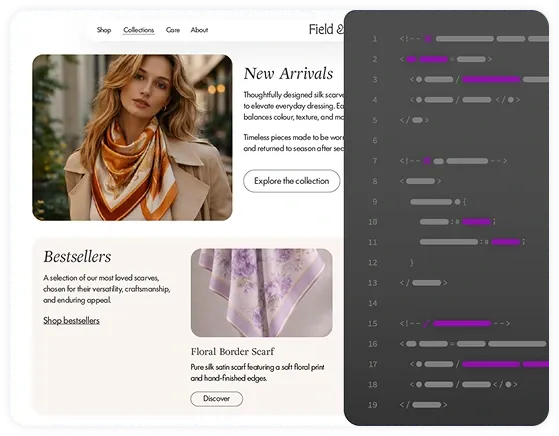Open the Collections nav item
The width and height of the screenshot is (559, 436).
(x=139, y=30)
